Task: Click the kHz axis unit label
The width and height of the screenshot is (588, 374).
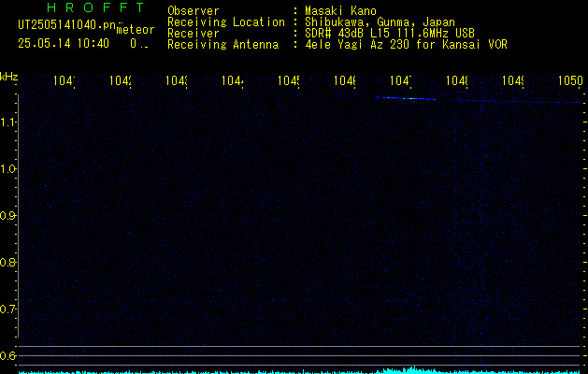Action: 8,77
